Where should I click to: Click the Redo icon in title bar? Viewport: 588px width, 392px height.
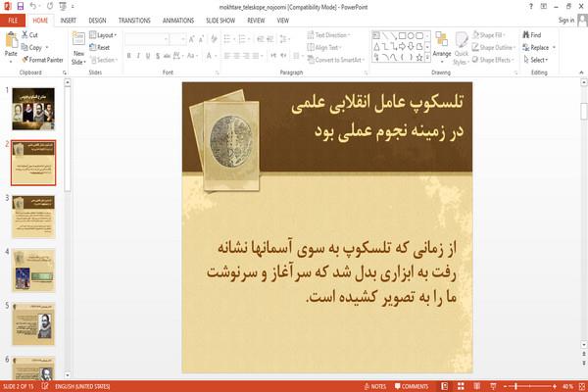[50, 6]
